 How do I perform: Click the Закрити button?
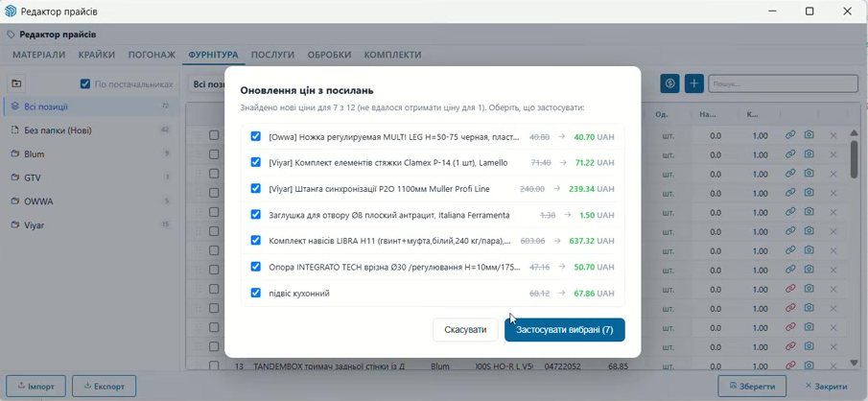tap(827, 386)
